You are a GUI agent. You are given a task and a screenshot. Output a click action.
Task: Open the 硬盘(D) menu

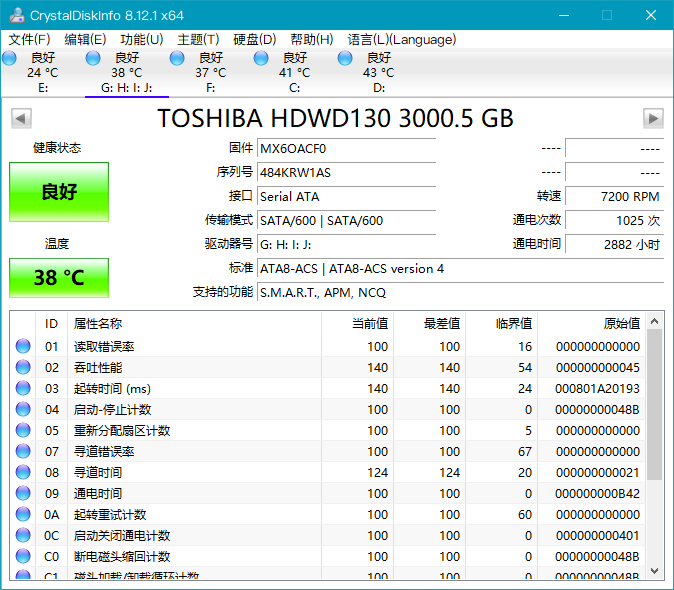(x=254, y=40)
